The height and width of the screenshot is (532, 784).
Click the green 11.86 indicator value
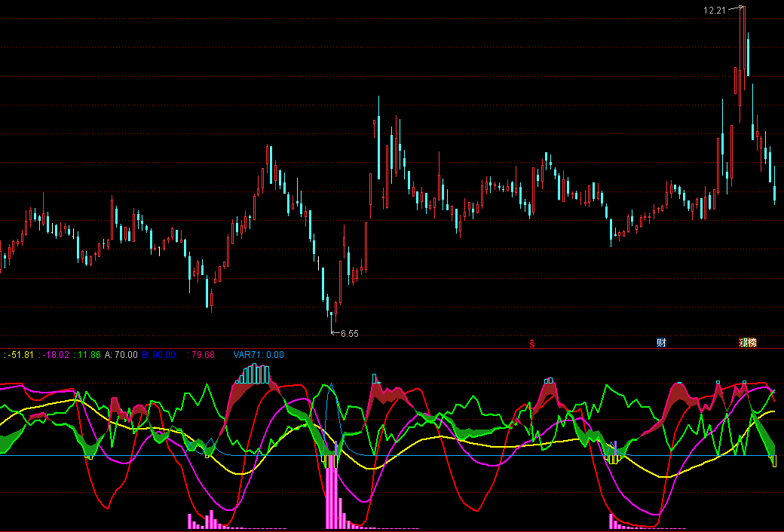87,354
